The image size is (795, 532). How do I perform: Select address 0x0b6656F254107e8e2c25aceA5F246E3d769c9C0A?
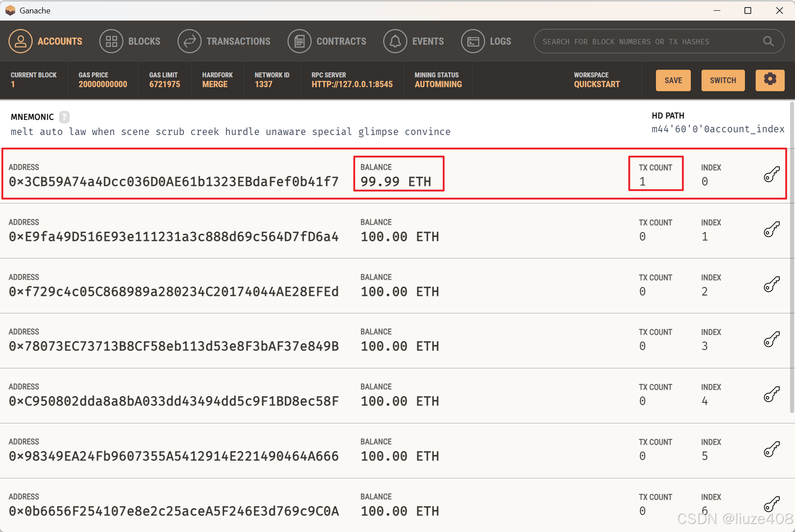(x=174, y=511)
